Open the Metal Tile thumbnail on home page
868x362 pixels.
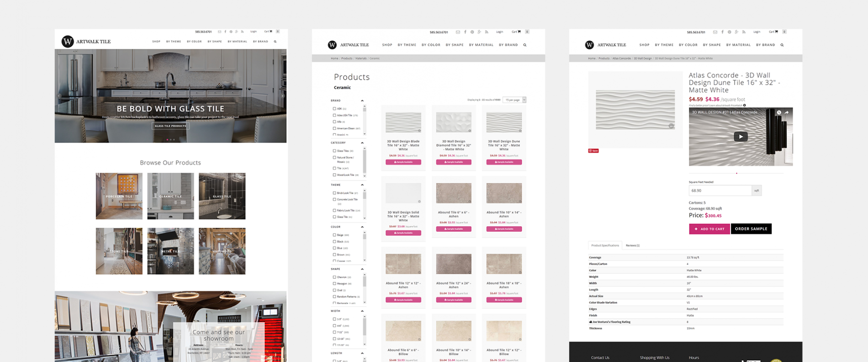170,251
